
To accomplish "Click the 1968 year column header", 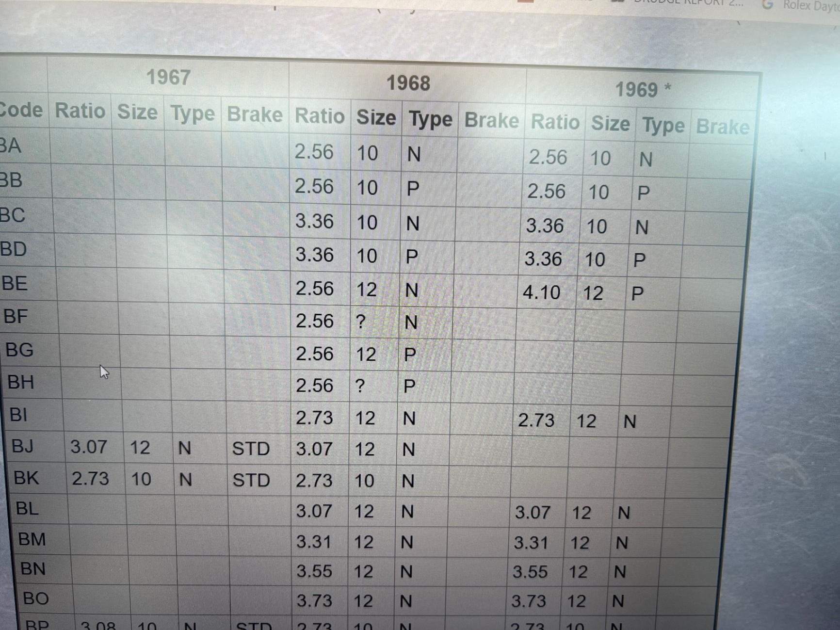I will click(408, 83).
